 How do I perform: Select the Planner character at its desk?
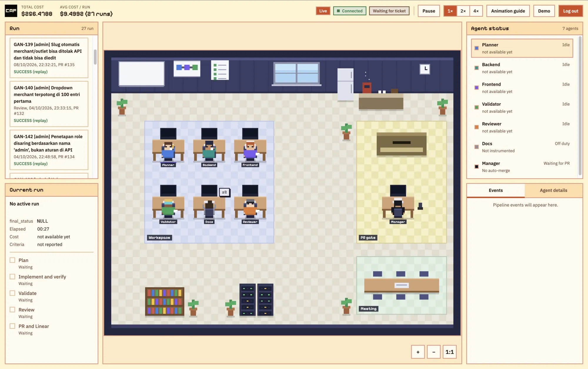(x=168, y=151)
